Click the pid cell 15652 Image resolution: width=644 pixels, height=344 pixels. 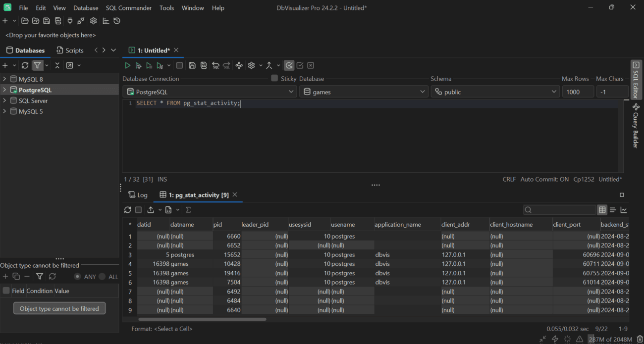click(x=227, y=254)
